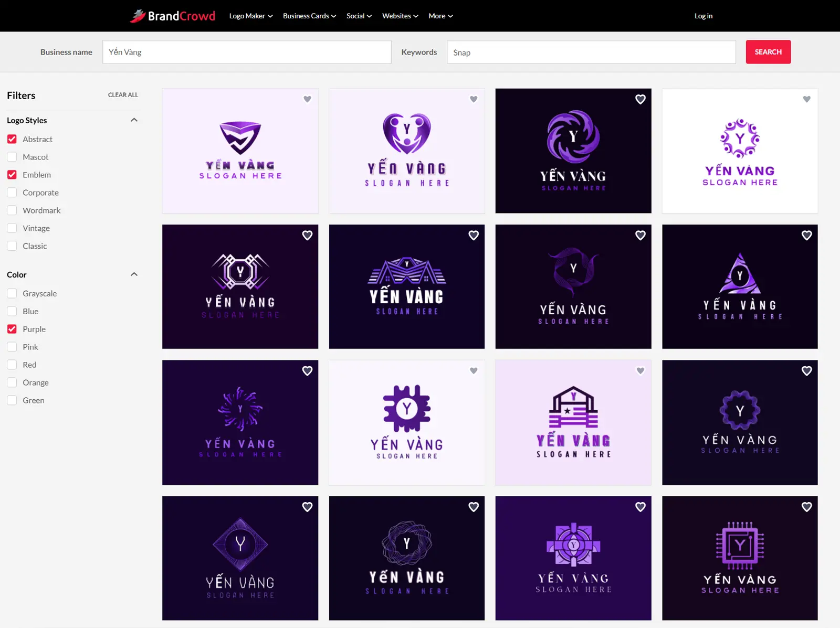Click the Log in link
The height and width of the screenshot is (628, 840).
(703, 16)
